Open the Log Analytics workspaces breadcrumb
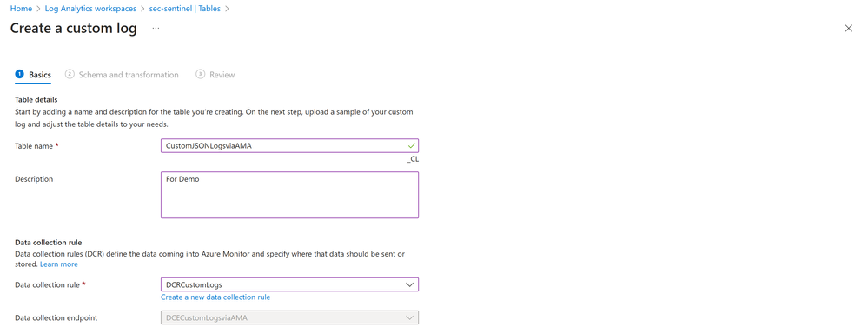Screen dimensions: 868x334 (x=91, y=9)
